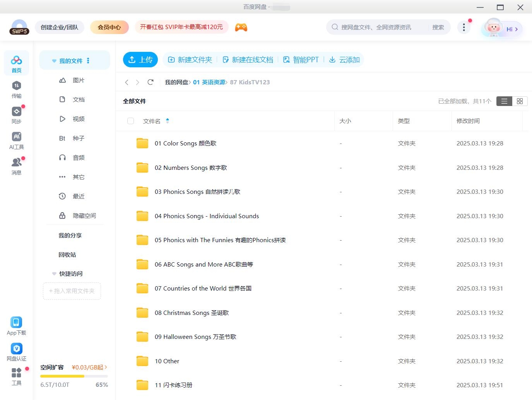The width and height of the screenshot is (532, 400).
Task: Click the 上传 (Upload) button
Action: [140, 60]
